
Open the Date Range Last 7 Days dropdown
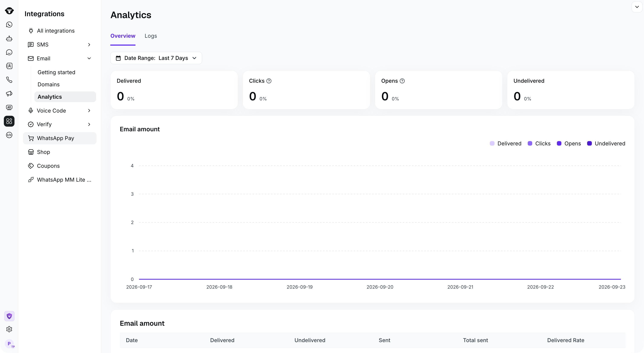pyautogui.click(x=156, y=58)
